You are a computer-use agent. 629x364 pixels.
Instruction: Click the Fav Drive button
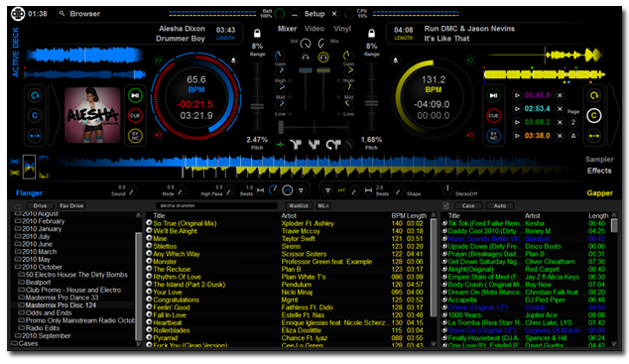click(71, 205)
